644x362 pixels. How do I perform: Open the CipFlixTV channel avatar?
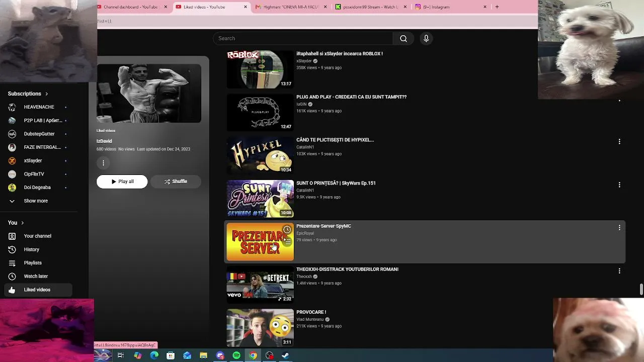point(12,174)
